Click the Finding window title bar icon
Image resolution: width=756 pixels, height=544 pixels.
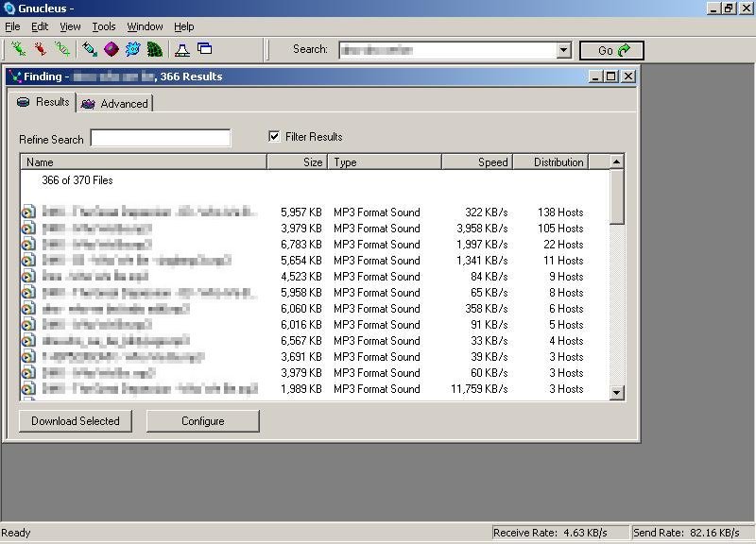pos(15,76)
